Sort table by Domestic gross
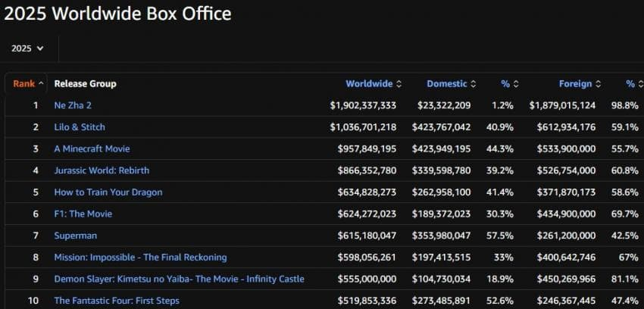 click(451, 83)
